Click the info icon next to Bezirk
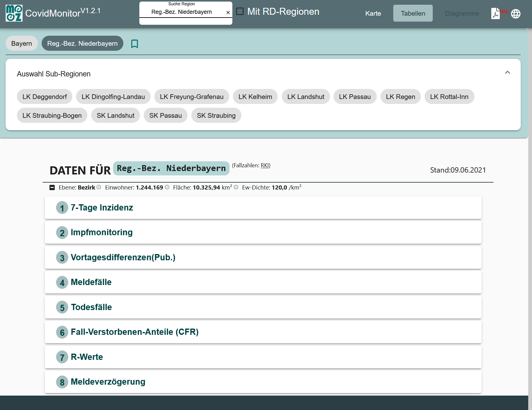Image resolution: width=532 pixels, height=410 pixels. click(99, 187)
